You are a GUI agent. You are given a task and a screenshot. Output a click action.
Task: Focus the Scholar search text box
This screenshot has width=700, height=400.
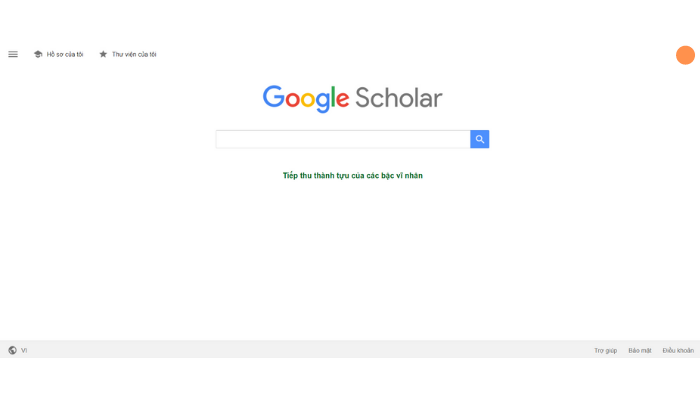click(x=343, y=139)
